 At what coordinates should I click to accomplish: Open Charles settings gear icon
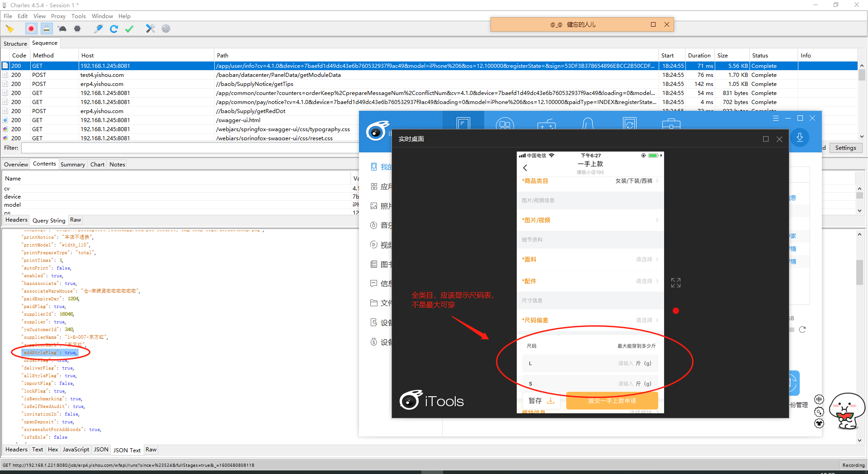click(x=166, y=29)
